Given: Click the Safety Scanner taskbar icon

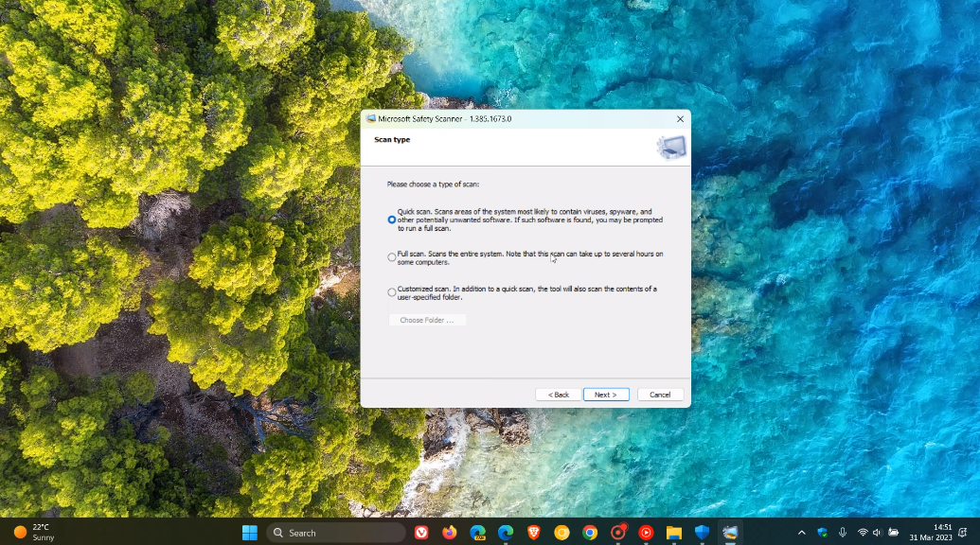Looking at the screenshot, I should tap(730, 533).
